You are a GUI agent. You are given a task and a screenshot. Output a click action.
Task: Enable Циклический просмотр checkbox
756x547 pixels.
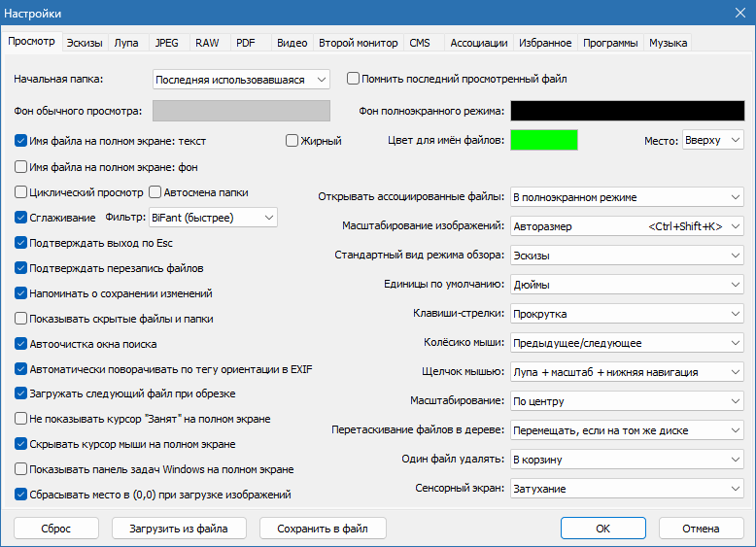20,192
